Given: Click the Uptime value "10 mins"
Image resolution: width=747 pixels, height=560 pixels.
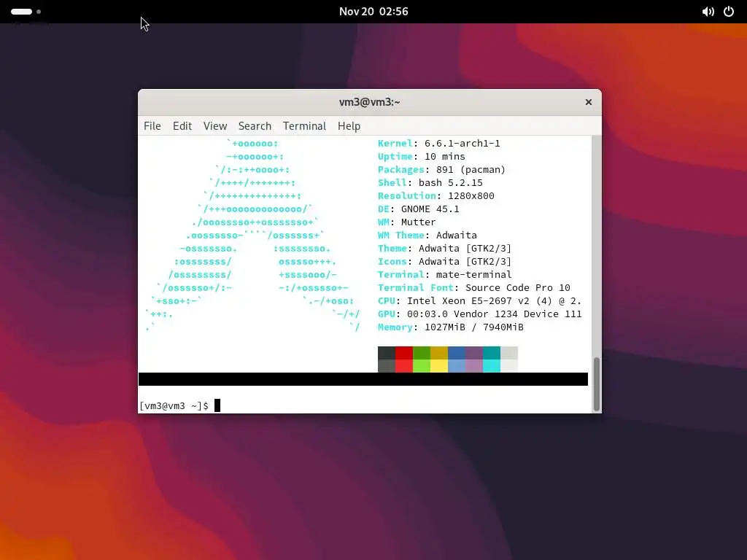Looking at the screenshot, I should coord(445,157).
